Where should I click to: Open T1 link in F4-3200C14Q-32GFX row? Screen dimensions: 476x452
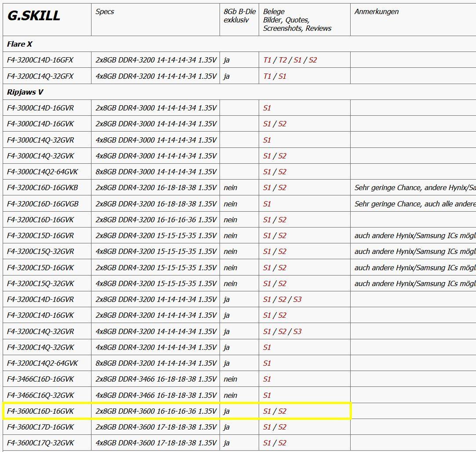[267, 76]
